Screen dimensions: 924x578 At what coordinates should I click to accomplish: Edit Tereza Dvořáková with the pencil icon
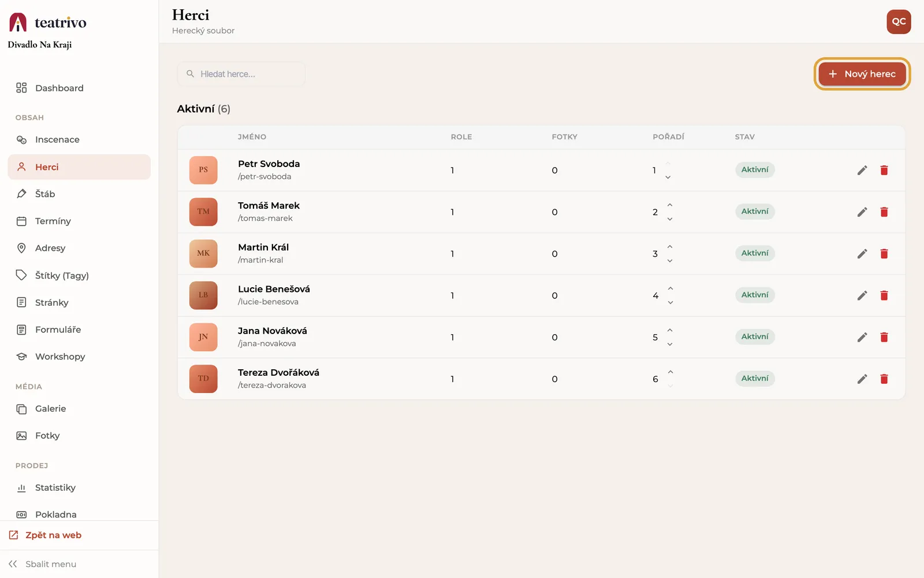coord(862,379)
